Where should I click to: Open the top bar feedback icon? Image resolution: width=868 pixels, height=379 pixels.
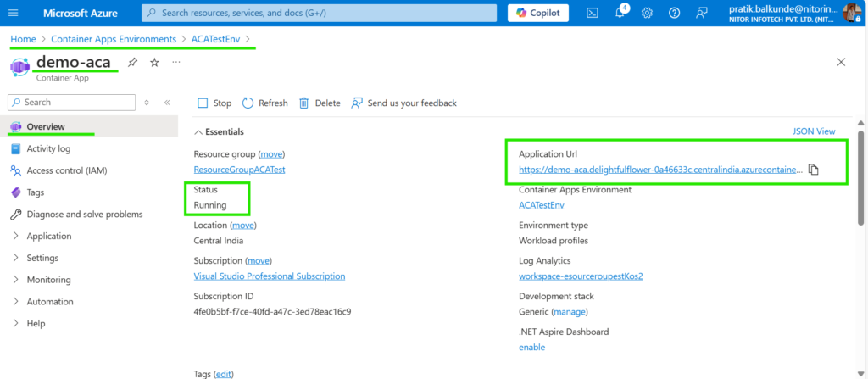pos(701,13)
